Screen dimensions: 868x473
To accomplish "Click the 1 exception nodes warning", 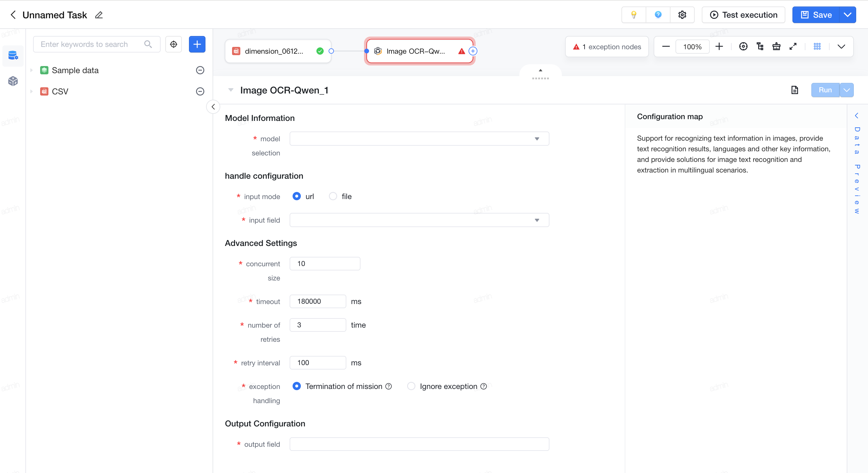I will pos(606,47).
